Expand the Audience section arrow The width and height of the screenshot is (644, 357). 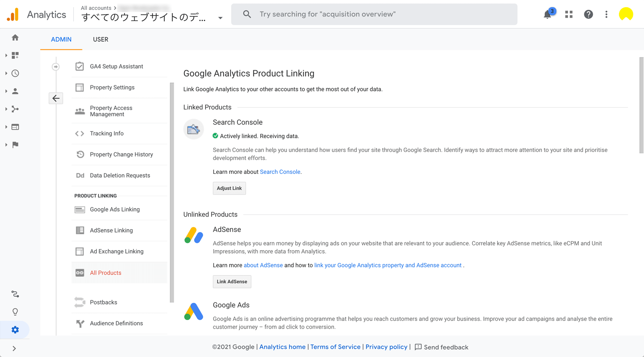coord(6,91)
